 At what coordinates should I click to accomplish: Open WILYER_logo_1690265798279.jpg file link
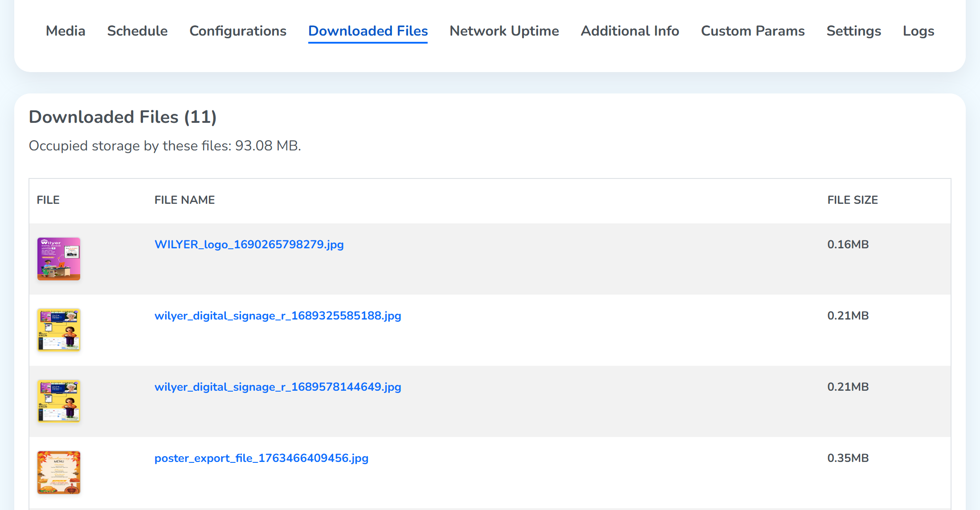click(249, 245)
